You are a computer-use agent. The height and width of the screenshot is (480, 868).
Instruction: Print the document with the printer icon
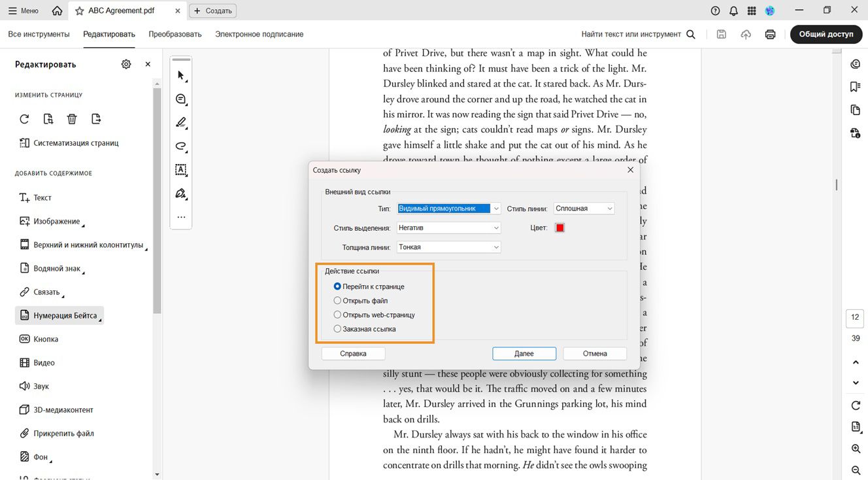(x=771, y=34)
